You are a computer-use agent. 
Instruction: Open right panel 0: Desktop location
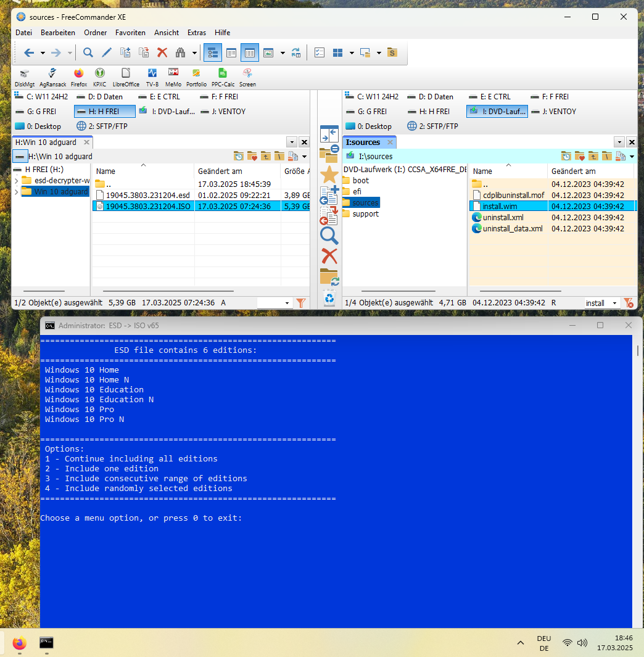pos(368,126)
